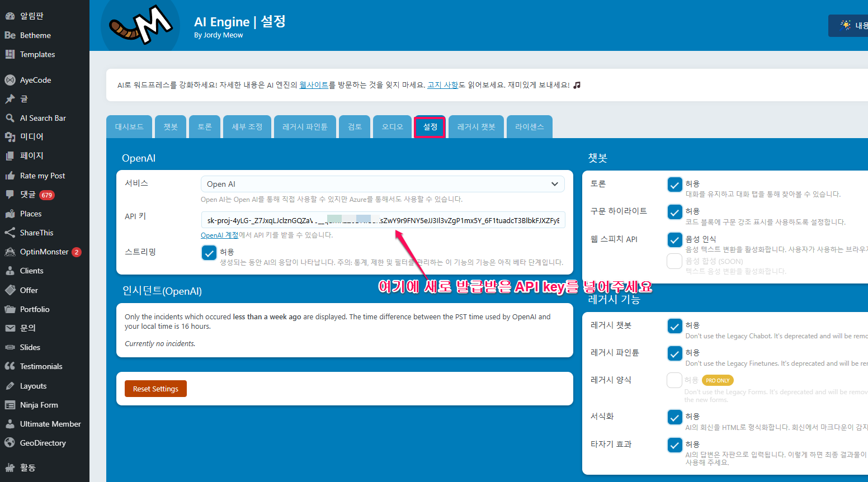Click the 활동 activity icon
The width and height of the screenshot is (868, 482).
[10, 467]
